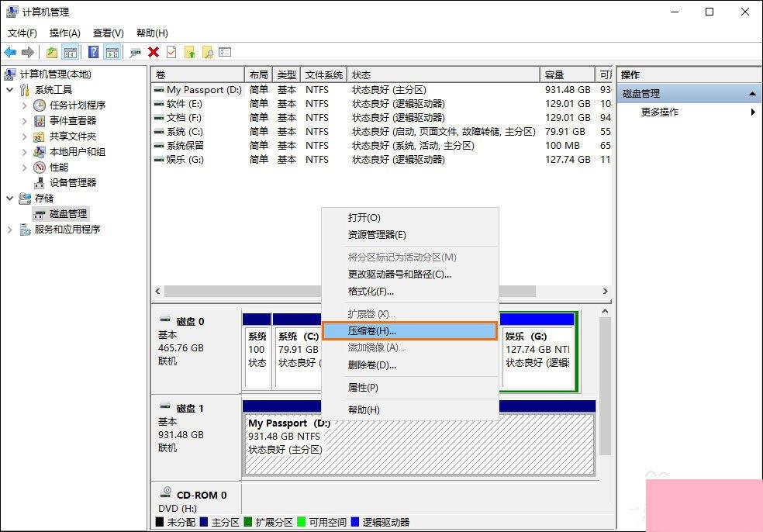This screenshot has width=763, height=532.
Task: Click the 系统工具 tools tree icon
Action: (25, 89)
